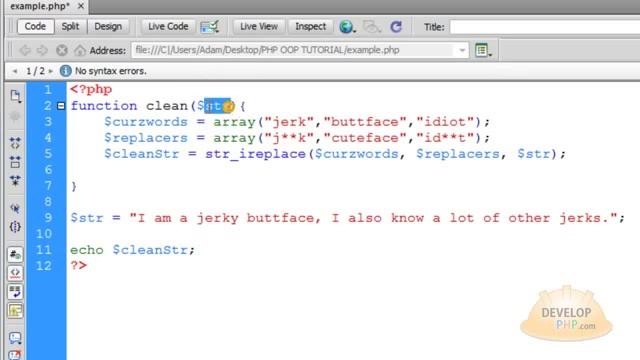
Task: Toggle line numbers icon in coding toolbar
Action: [15, 255]
